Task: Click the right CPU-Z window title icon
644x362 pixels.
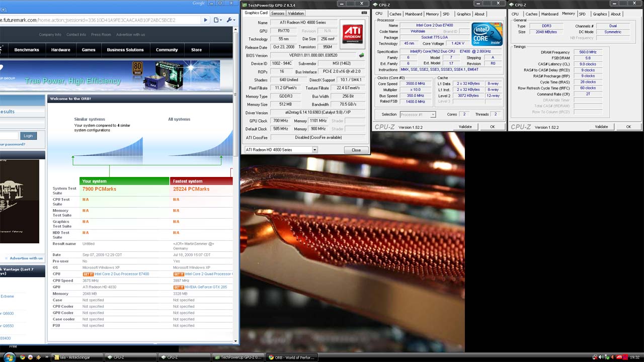Action: [x=512, y=5]
